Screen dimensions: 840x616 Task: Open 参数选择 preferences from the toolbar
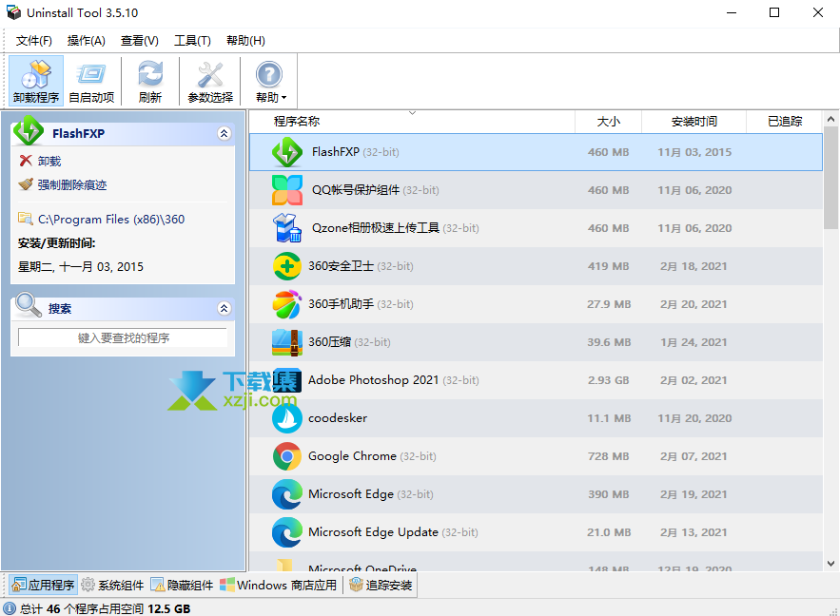(x=210, y=81)
